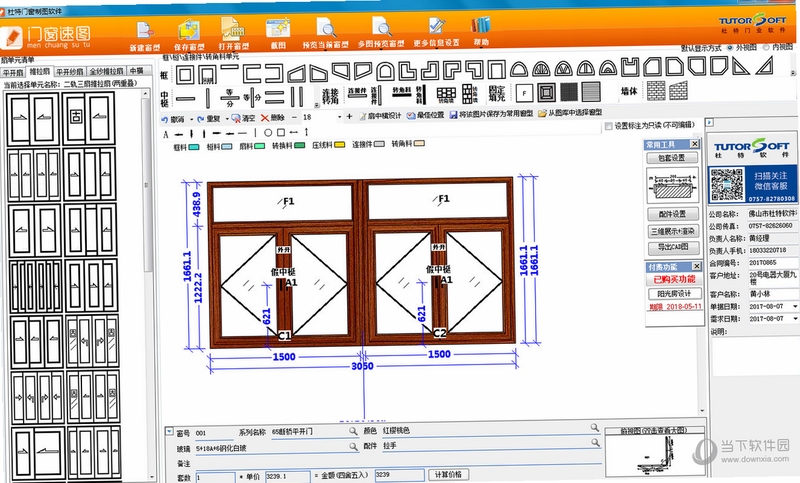Close the 付费功能 panel
800x483 pixels.
pos(696,266)
